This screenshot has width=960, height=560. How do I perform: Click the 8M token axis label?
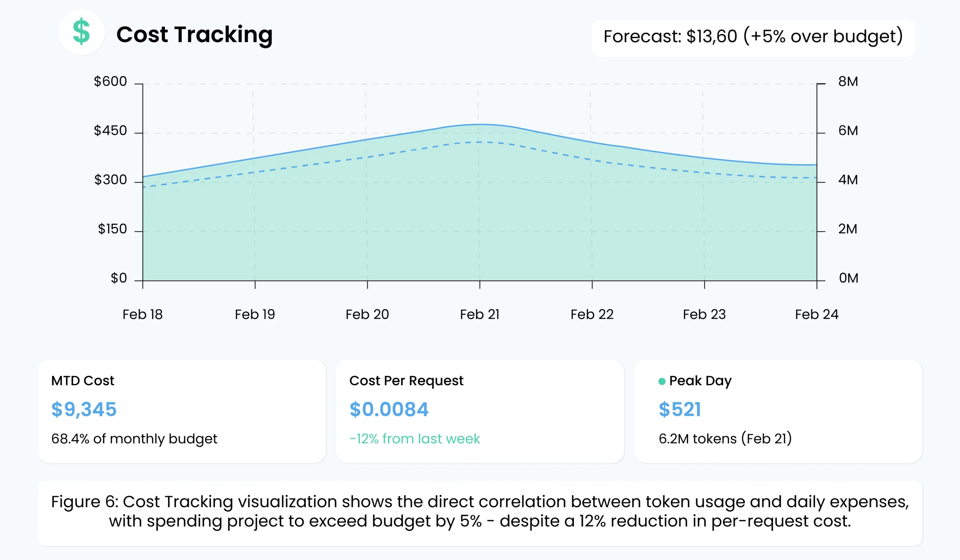pos(848,81)
